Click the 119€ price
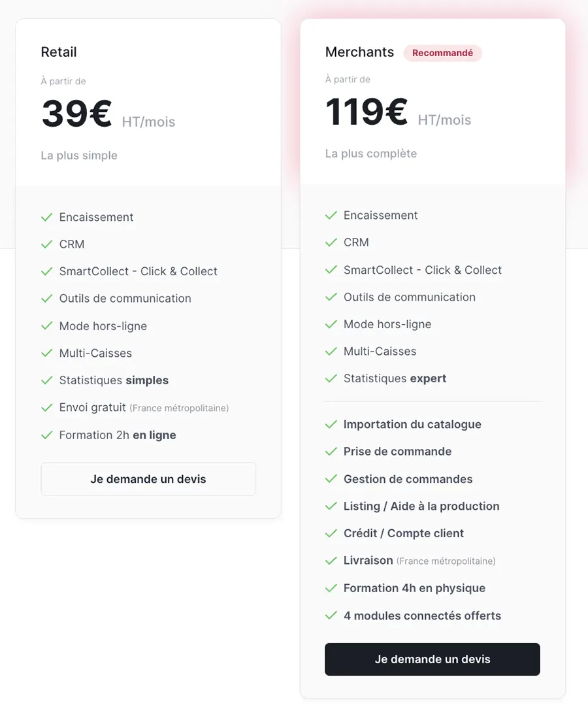 point(367,112)
